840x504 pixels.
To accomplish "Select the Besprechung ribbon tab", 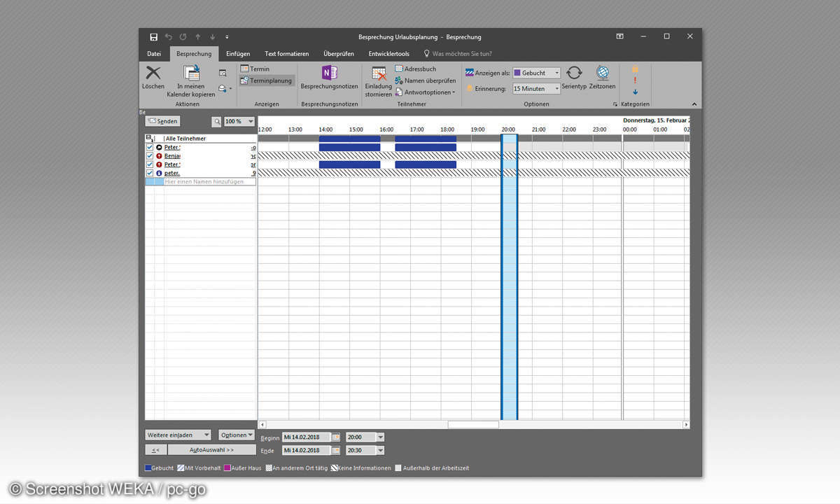I will coord(194,54).
